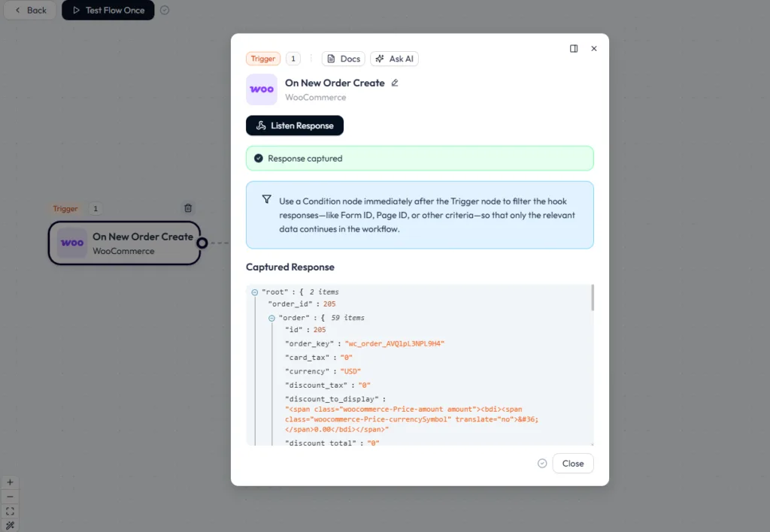Select "order_id" : 205 line
The height and width of the screenshot is (532, 770).
tap(302, 304)
